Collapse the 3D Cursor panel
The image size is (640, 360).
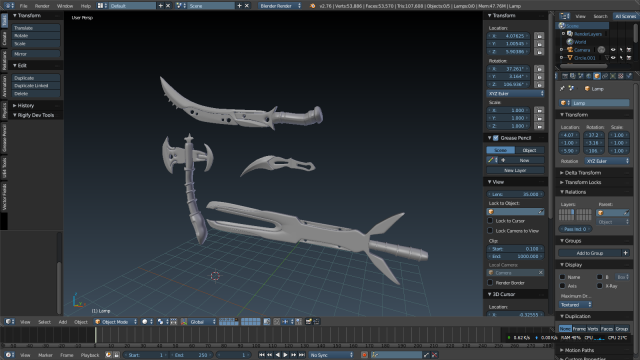click(x=502, y=294)
